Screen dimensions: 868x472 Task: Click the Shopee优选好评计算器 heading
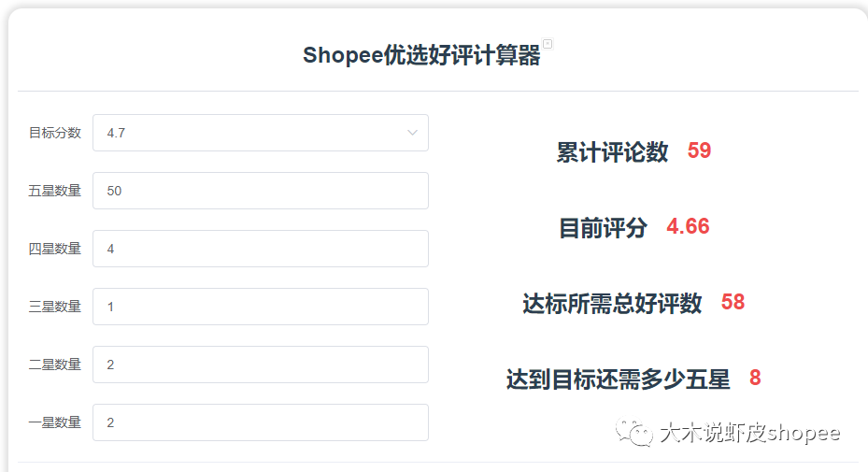(x=421, y=55)
